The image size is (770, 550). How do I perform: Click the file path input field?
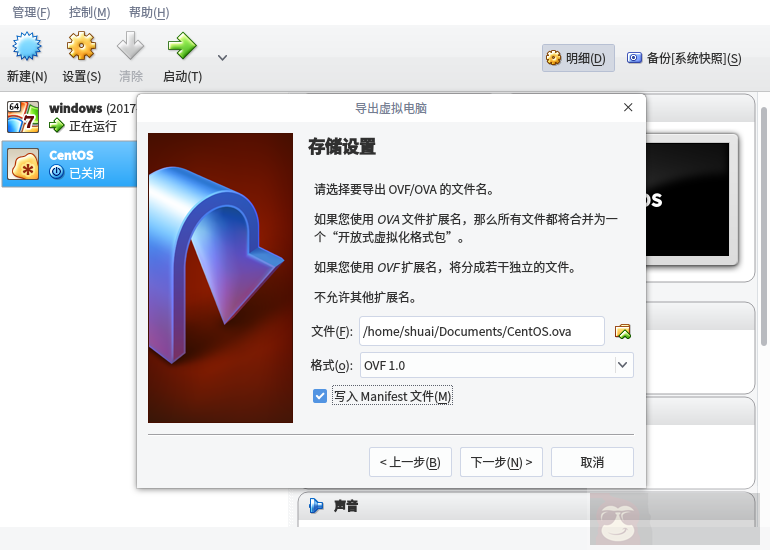pyautogui.click(x=482, y=331)
